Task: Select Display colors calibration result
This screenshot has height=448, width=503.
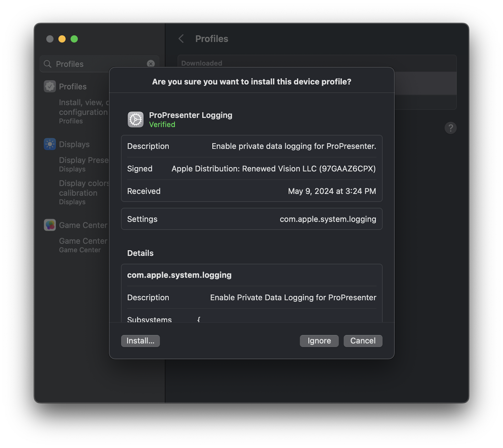Action: pyautogui.click(x=84, y=192)
